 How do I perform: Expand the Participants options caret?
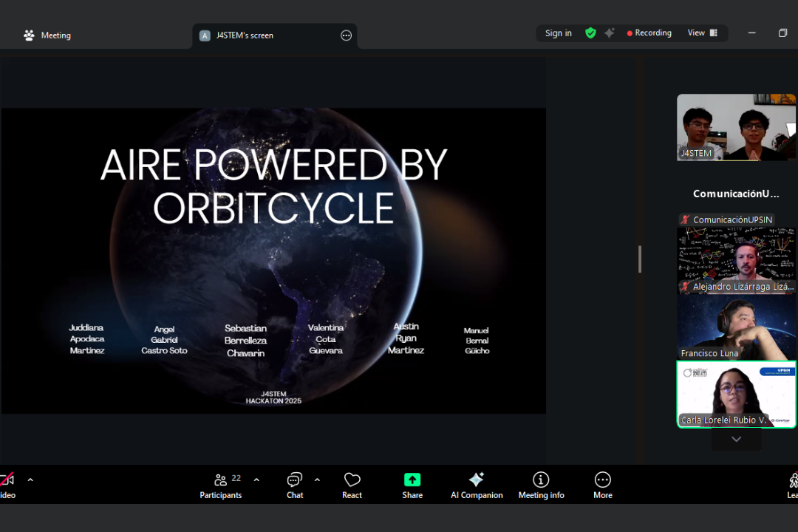tap(256, 480)
